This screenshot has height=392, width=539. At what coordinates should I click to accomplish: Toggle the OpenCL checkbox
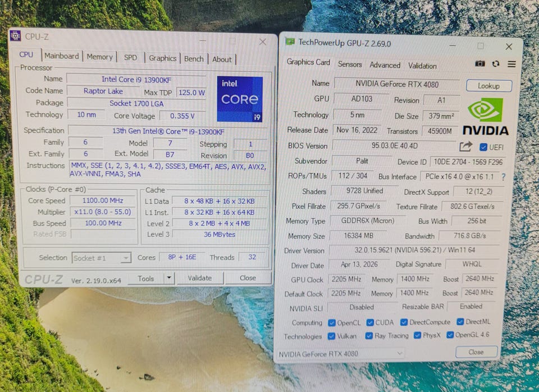(x=332, y=322)
